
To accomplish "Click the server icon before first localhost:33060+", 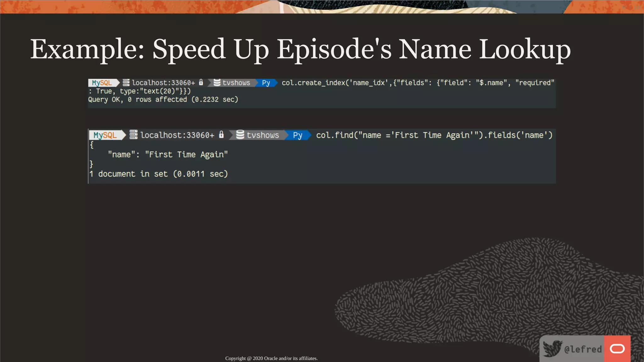I will (x=126, y=83).
